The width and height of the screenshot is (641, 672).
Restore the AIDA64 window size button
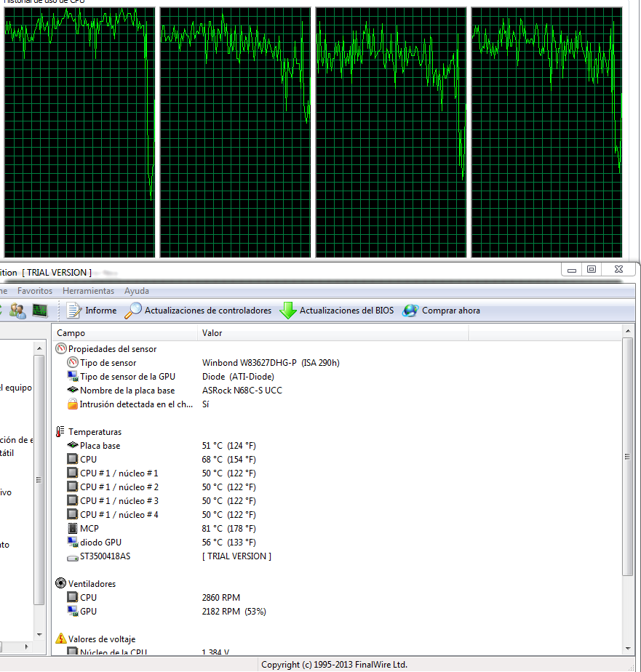point(592,269)
